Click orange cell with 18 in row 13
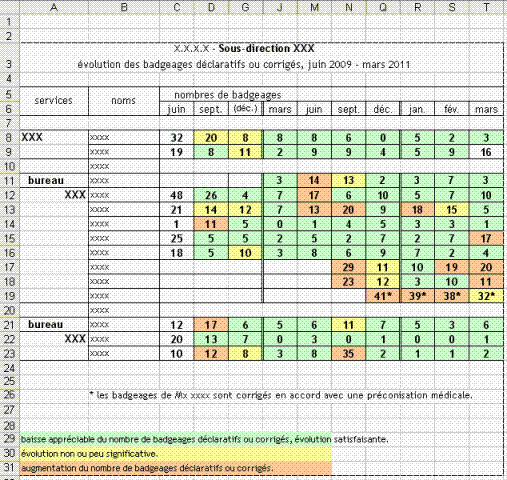 click(417, 210)
